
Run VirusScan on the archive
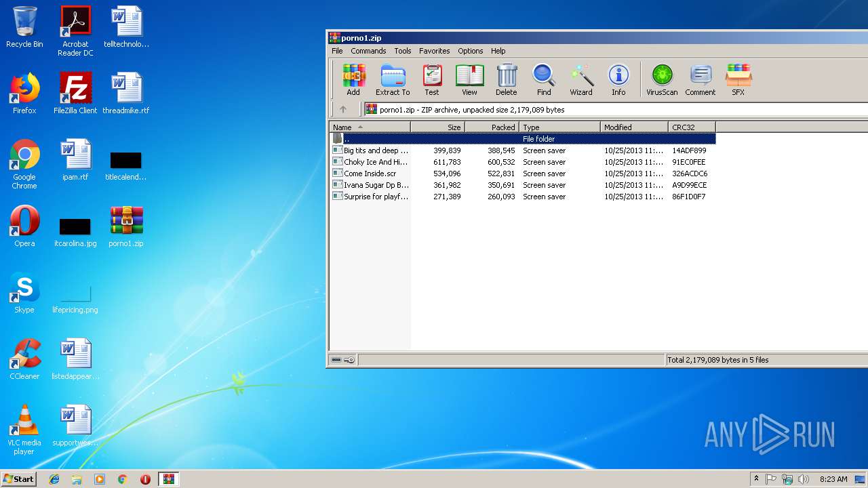click(x=662, y=80)
